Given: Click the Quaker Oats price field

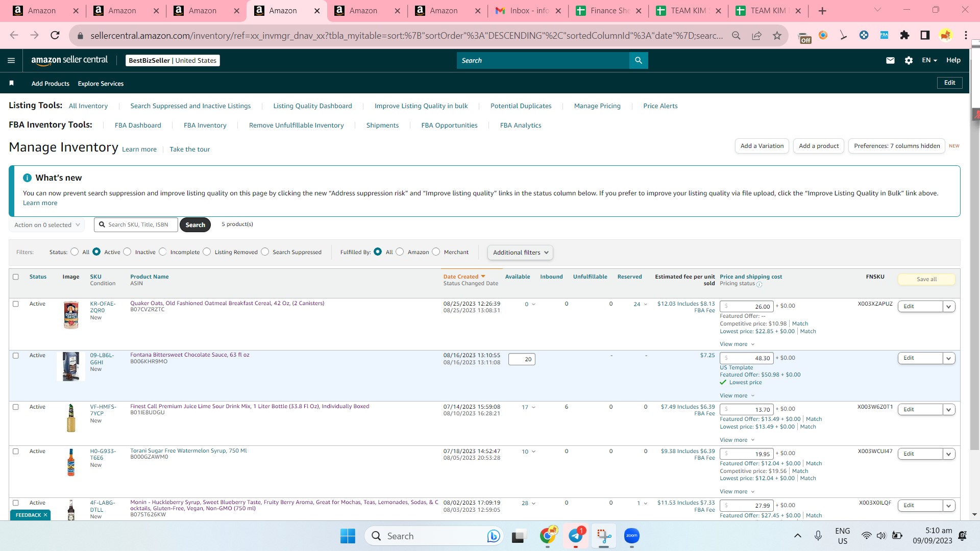Looking at the screenshot, I should tap(747, 307).
